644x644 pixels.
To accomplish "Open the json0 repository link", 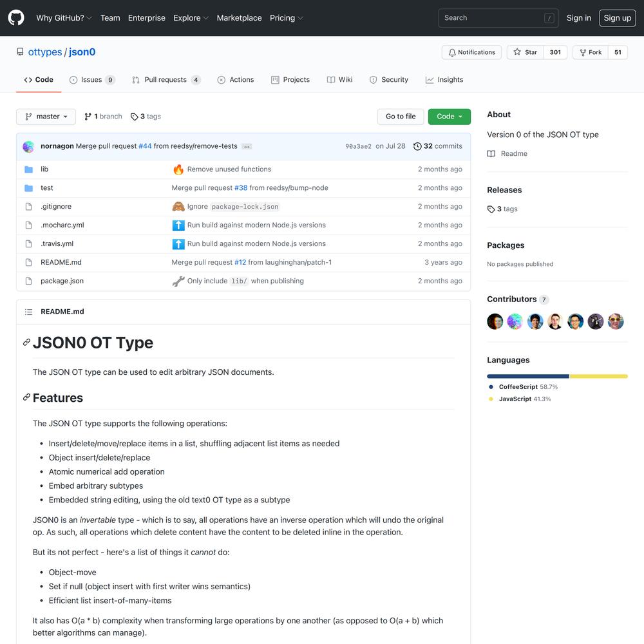I will tap(82, 52).
